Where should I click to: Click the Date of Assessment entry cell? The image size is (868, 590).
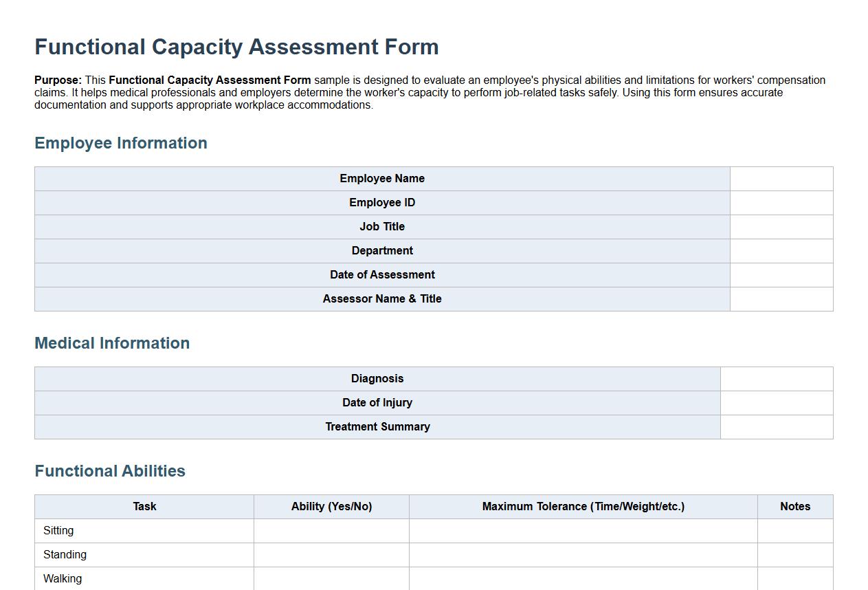coord(780,274)
